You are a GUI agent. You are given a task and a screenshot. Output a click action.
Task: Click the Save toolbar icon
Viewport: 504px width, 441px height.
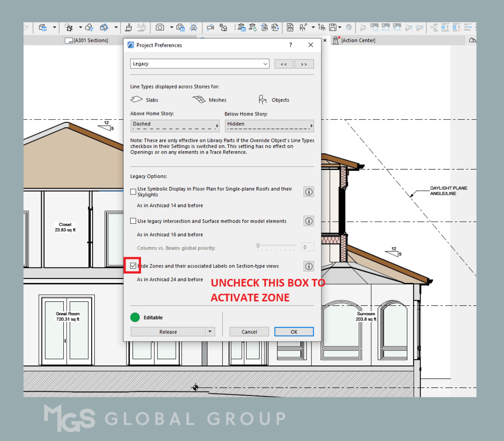pos(332,27)
